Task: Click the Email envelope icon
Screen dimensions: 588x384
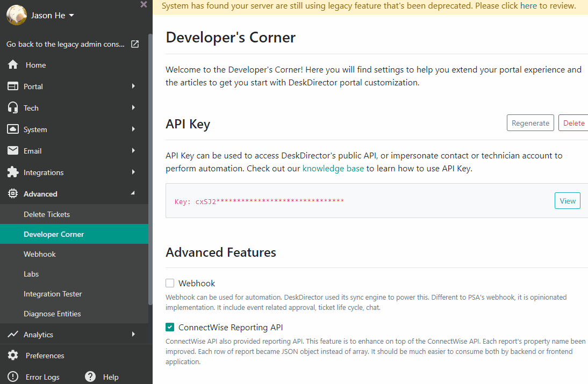Action: point(13,150)
